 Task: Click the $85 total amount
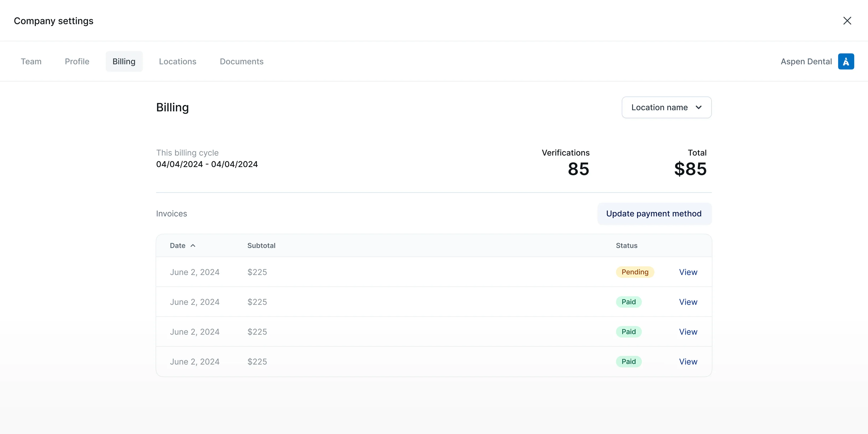tap(690, 169)
